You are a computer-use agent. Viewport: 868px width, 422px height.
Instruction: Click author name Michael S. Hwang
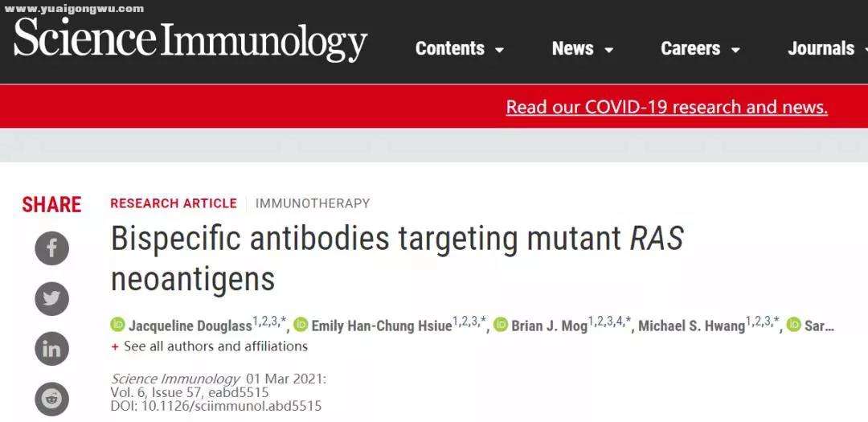[691, 326]
